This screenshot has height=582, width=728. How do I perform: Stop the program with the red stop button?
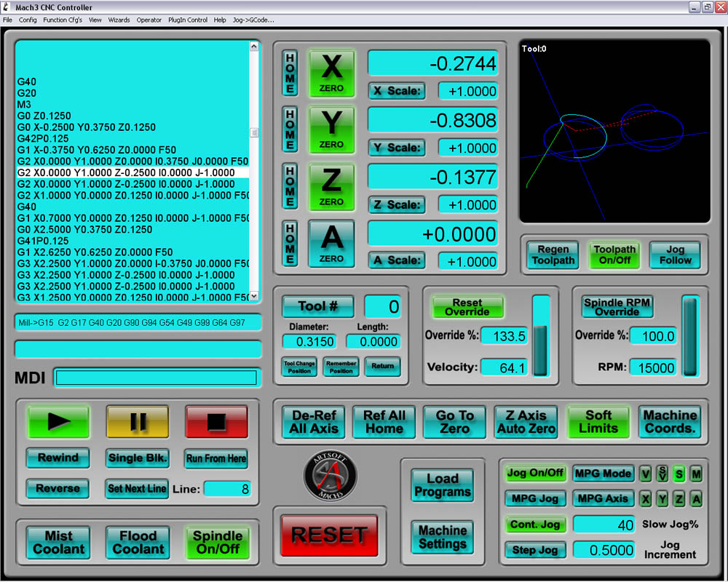[x=217, y=422]
